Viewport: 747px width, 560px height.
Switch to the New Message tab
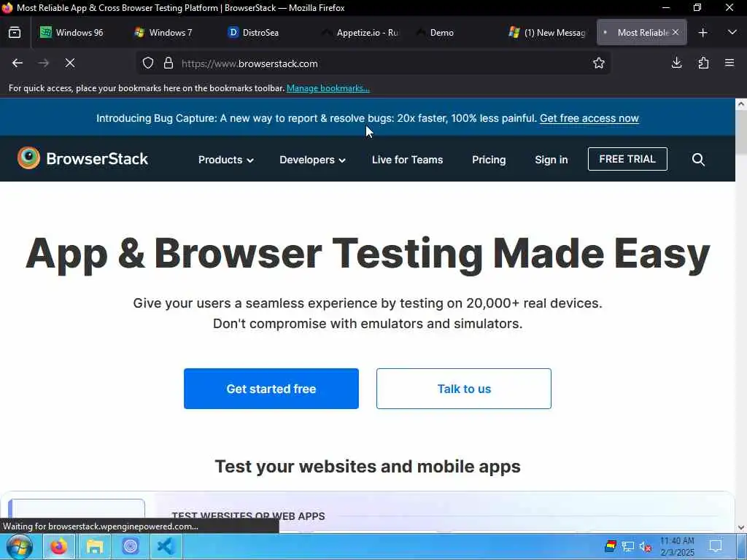[x=546, y=32]
